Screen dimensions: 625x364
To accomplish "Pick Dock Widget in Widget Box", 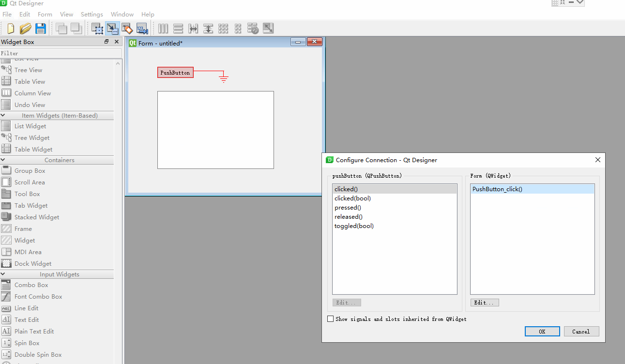I will pyautogui.click(x=33, y=264).
